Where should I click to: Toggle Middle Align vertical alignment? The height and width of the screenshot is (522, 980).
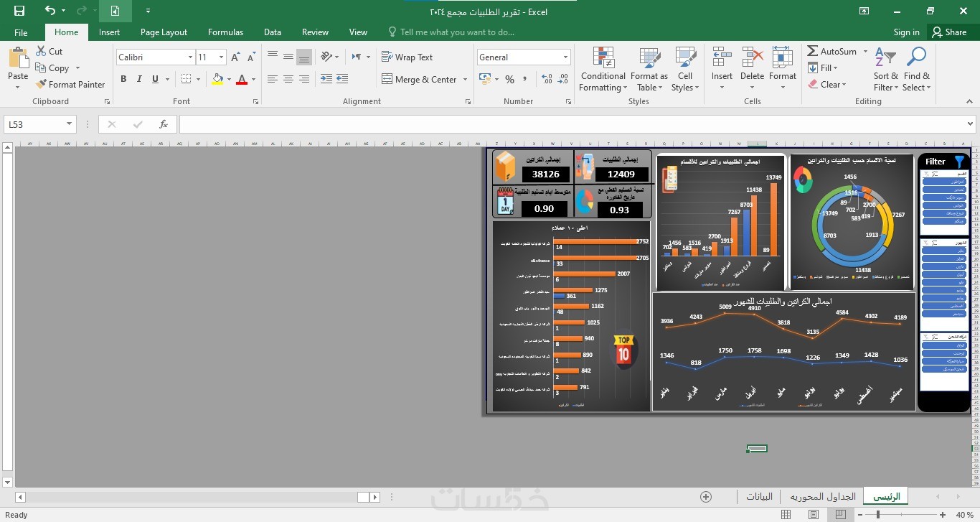(288, 57)
